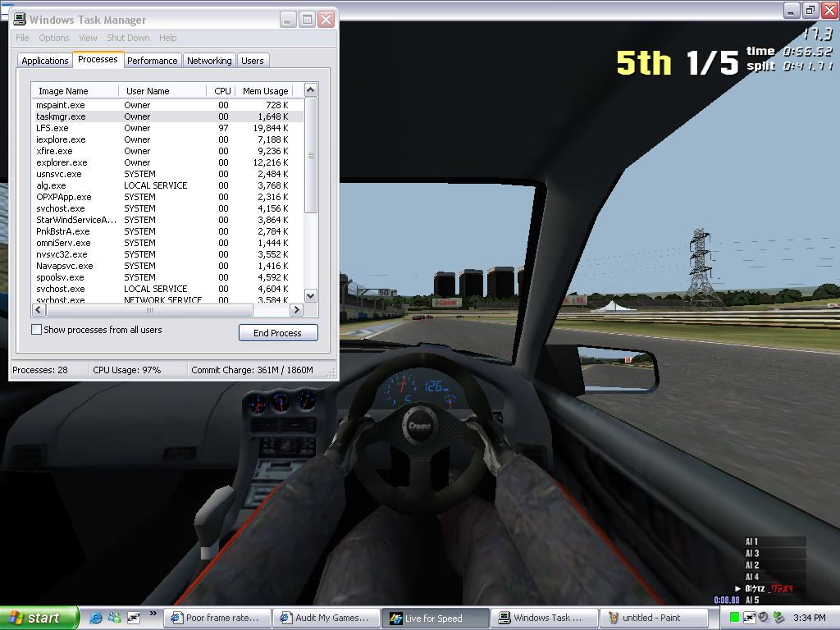Viewport: 840px width, 630px height.
Task: Select the explorer.exe process row
Action: (x=167, y=162)
